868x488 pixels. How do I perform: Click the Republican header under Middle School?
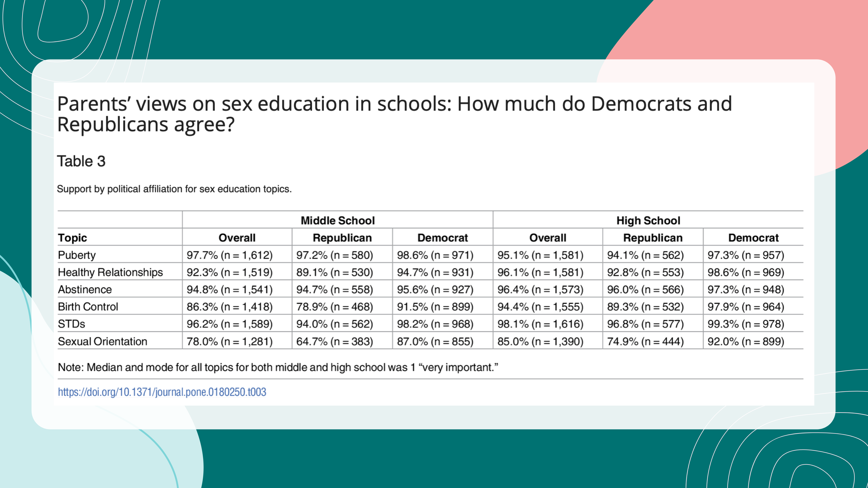(342, 238)
